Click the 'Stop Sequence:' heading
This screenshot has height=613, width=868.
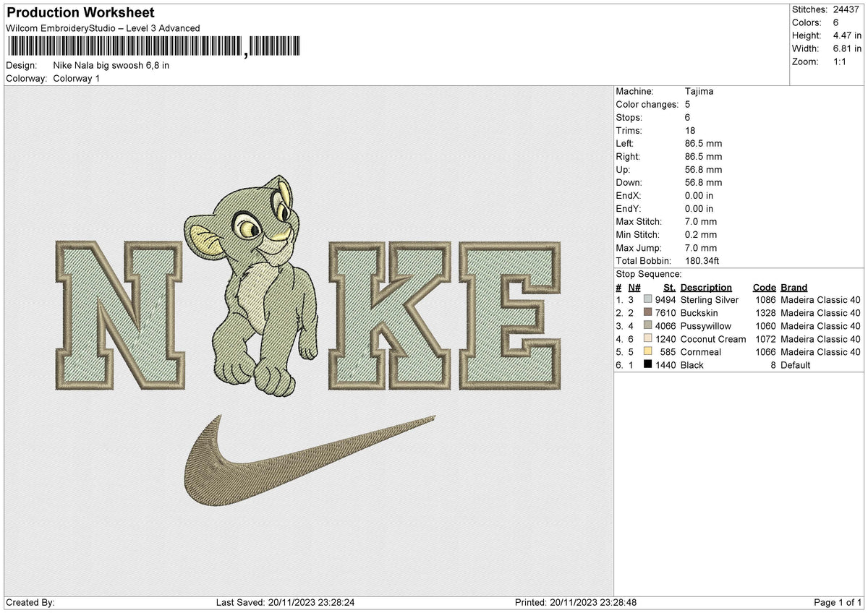click(648, 274)
